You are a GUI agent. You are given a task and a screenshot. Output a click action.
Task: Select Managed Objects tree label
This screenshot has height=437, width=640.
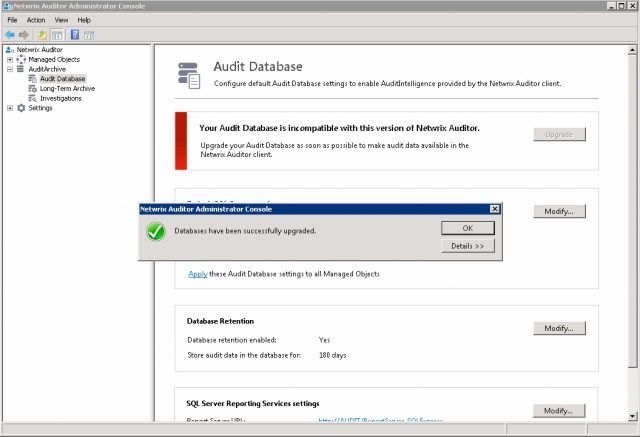click(54, 60)
